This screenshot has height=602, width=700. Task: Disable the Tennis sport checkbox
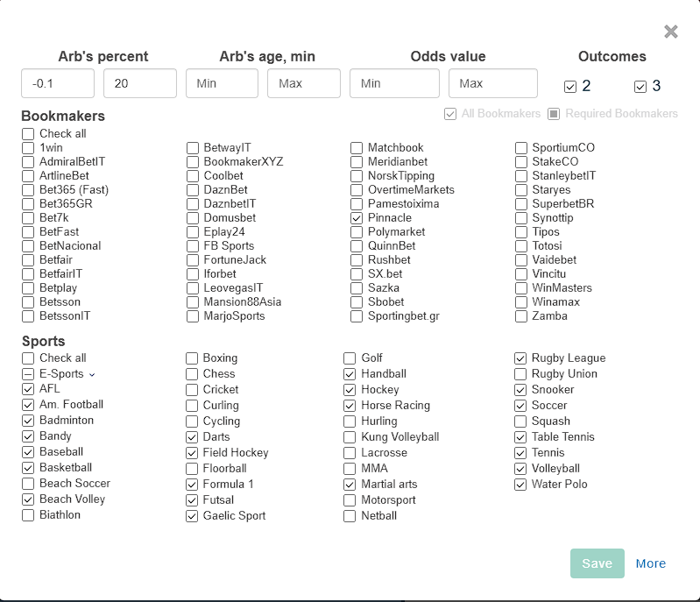tap(521, 453)
